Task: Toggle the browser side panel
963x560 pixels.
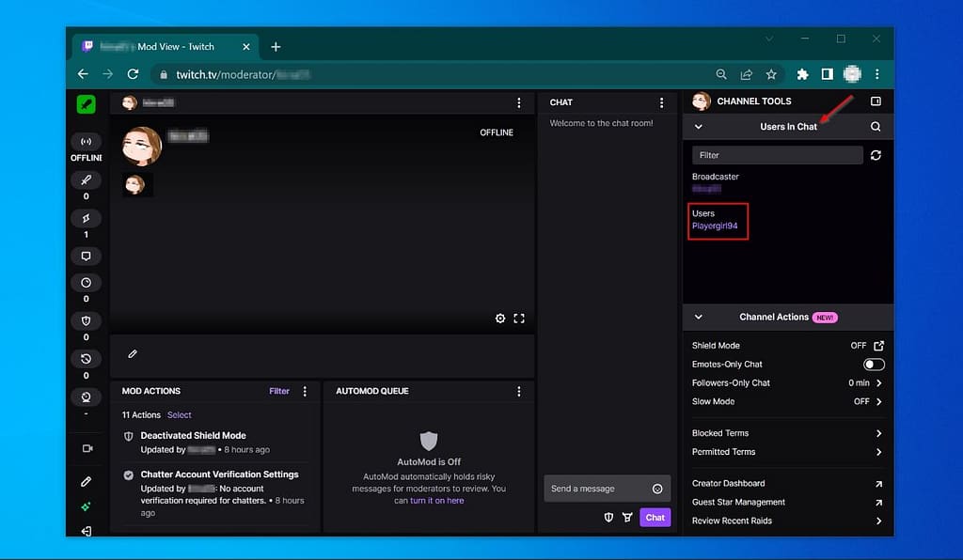Action: tap(828, 74)
